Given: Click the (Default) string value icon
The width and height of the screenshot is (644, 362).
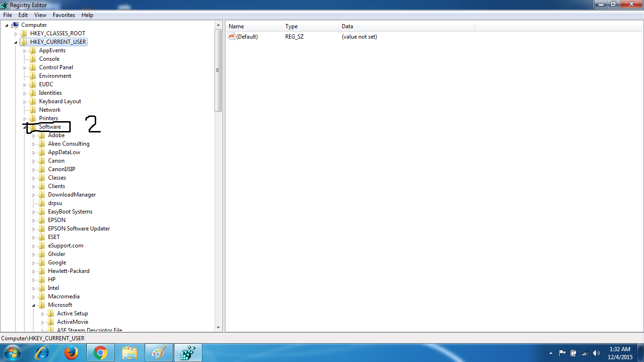Looking at the screenshot, I should (231, 36).
